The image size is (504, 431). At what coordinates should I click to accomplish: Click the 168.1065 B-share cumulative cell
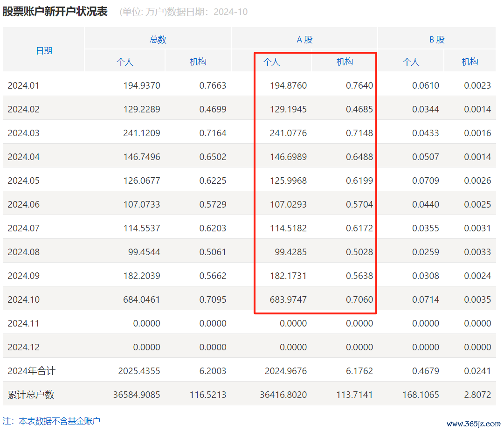pyautogui.click(x=421, y=395)
